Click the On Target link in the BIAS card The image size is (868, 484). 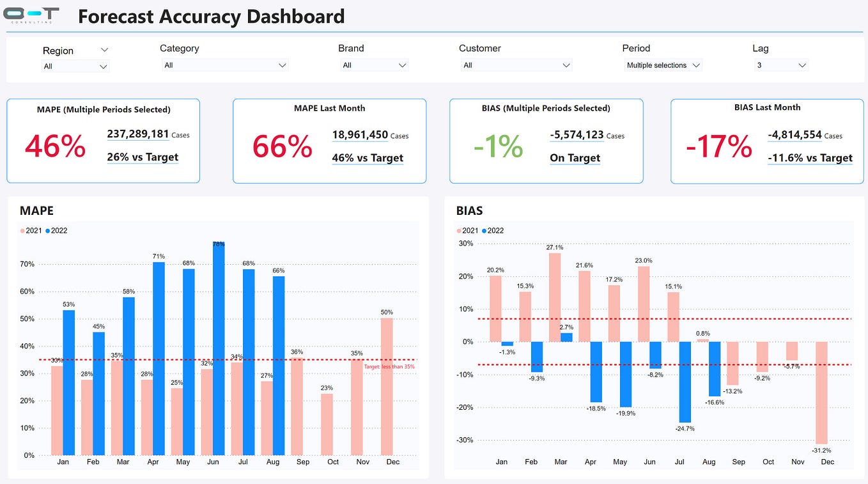[575, 158]
